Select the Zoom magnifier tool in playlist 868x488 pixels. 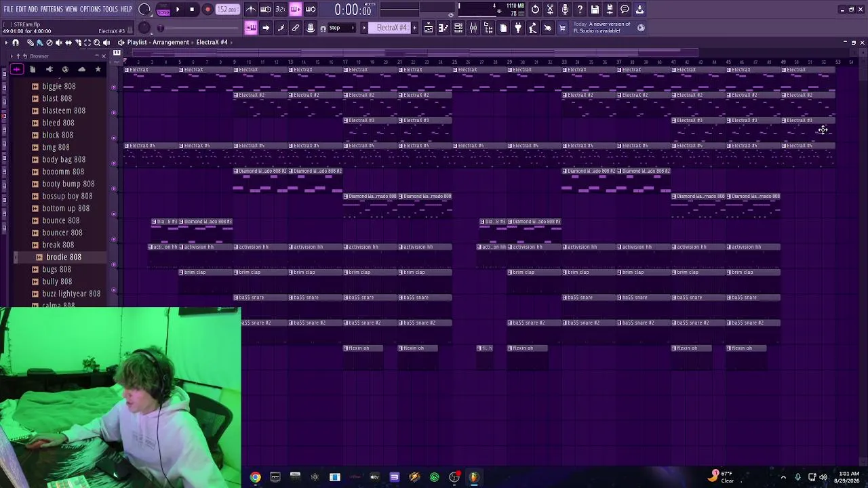coord(96,43)
